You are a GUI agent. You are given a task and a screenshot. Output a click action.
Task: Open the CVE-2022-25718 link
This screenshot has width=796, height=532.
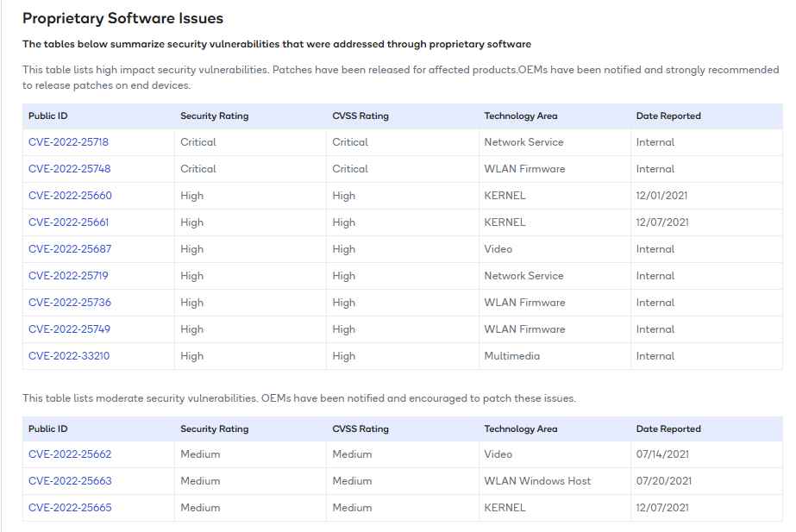pyautogui.click(x=68, y=142)
